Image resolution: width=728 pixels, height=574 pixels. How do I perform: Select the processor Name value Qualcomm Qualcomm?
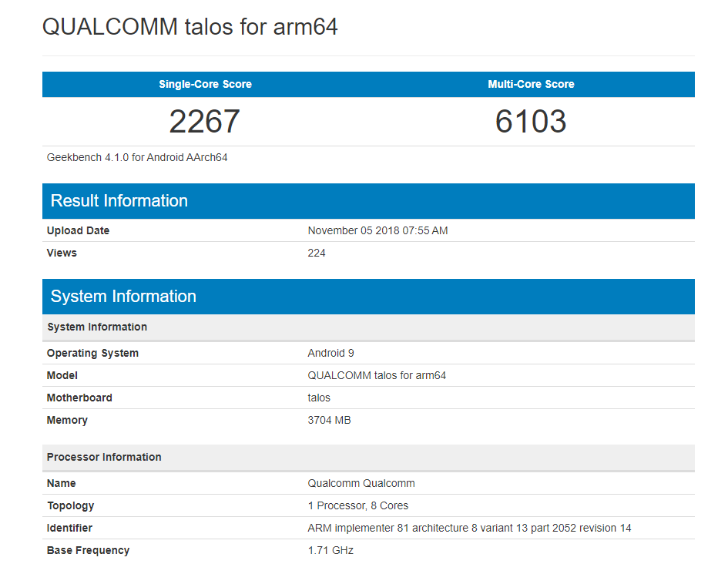[x=361, y=483]
